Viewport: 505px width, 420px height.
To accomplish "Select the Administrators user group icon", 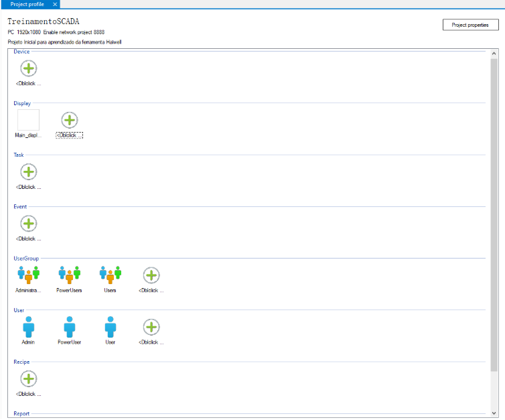I will [28, 275].
